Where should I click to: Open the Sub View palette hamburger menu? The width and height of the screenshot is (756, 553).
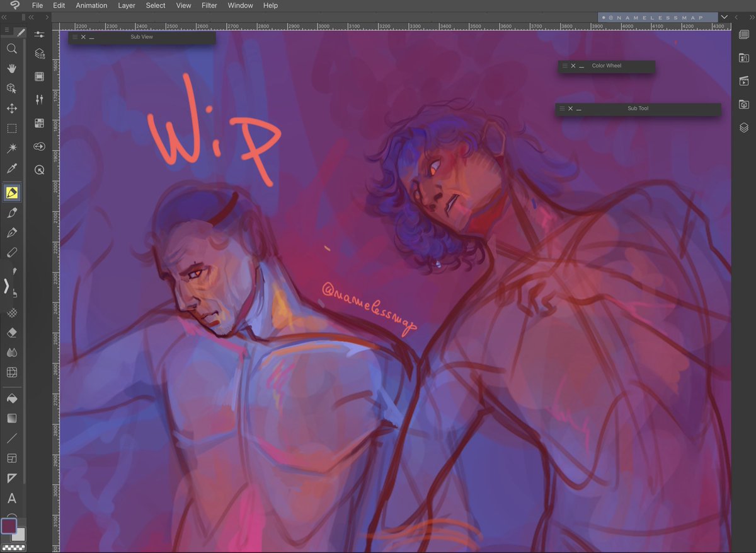click(75, 37)
